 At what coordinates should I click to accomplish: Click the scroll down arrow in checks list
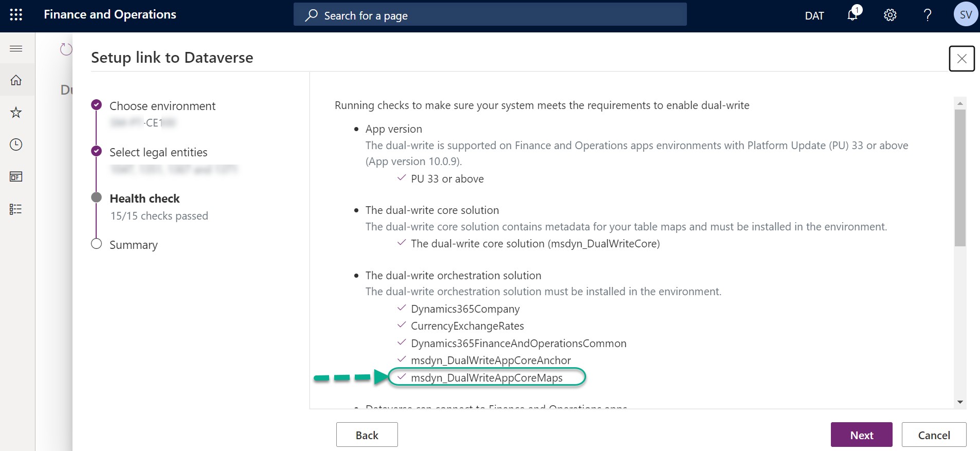pos(960,402)
